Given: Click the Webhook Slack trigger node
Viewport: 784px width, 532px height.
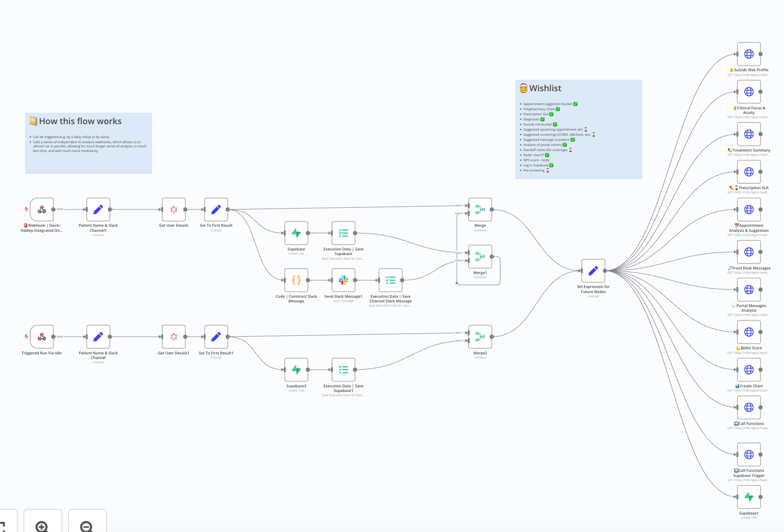Looking at the screenshot, I should [x=42, y=210].
